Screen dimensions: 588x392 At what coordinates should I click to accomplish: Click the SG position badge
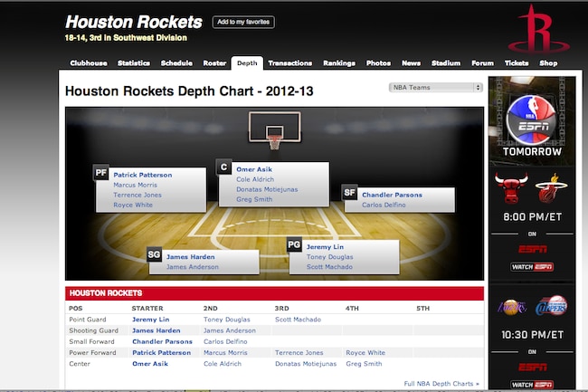pyautogui.click(x=154, y=254)
